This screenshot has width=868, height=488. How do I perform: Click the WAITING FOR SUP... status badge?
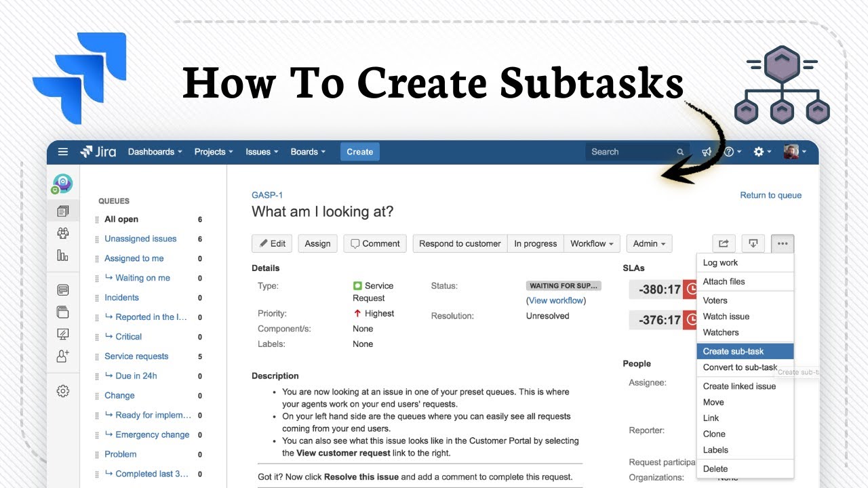point(564,286)
